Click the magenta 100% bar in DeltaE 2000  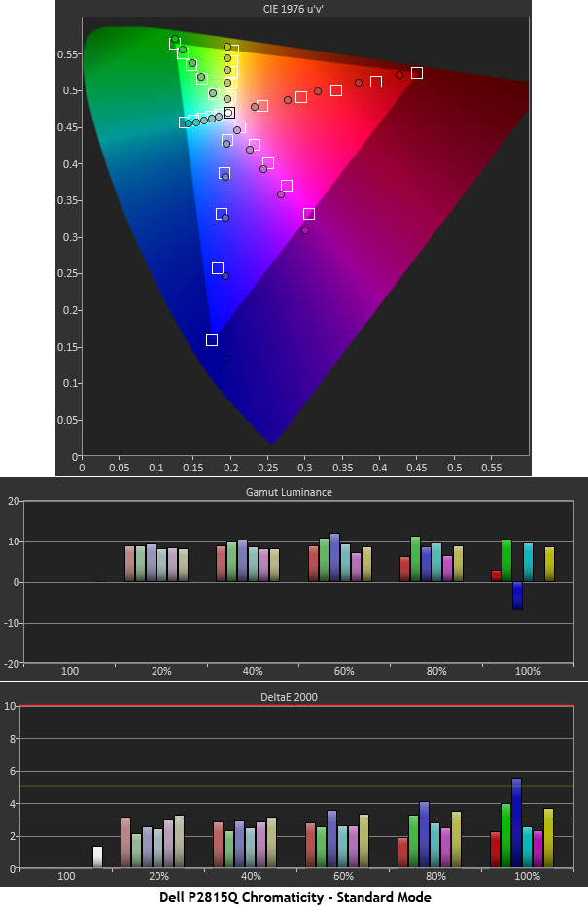(537, 850)
